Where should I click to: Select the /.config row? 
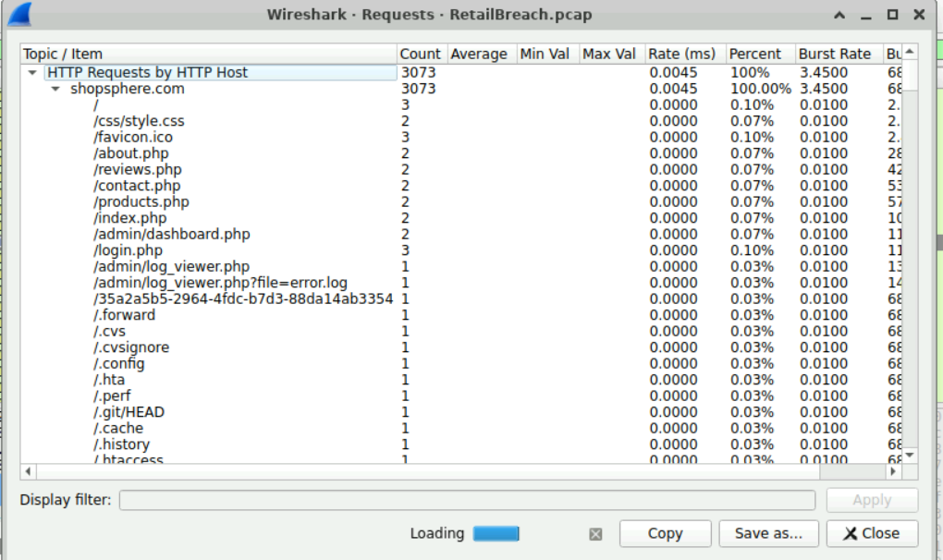(461, 365)
